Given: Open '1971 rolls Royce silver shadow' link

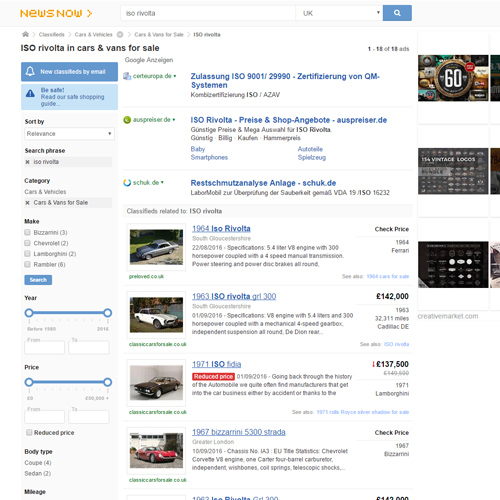Looking at the screenshot, I should pyautogui.click(x=363, y=412).
